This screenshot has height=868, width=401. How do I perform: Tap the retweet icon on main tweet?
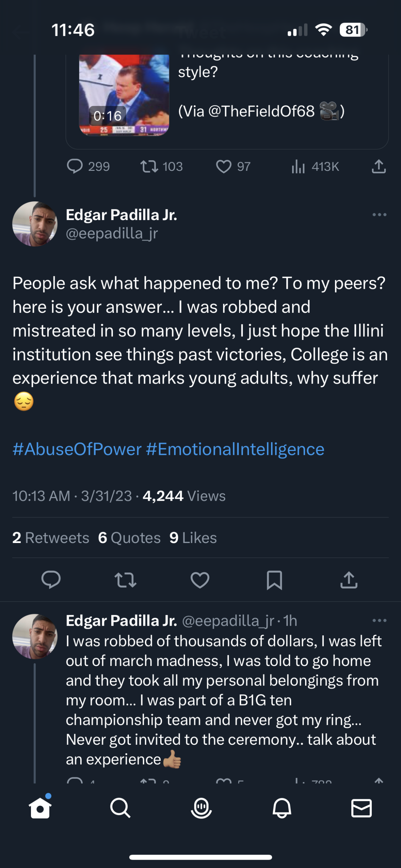[125, 580]
